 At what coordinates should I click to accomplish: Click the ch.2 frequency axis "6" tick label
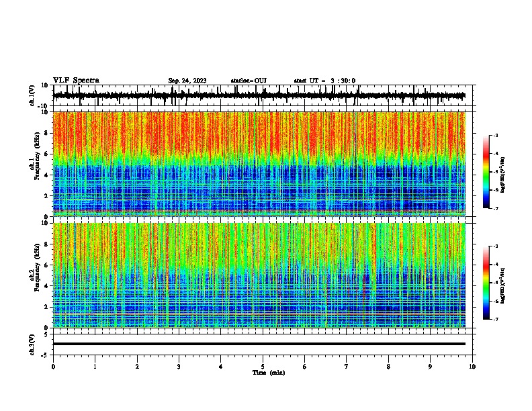[x=46, y=265]
